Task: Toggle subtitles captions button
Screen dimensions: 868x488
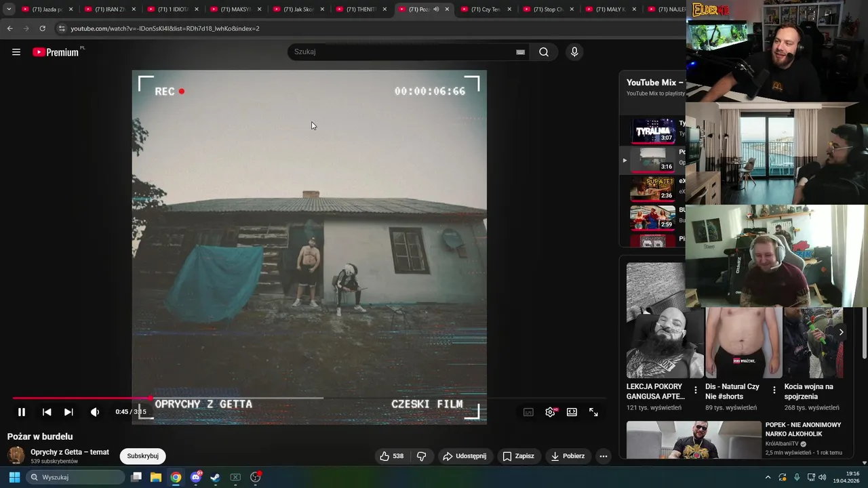Action: coord(528,412)
